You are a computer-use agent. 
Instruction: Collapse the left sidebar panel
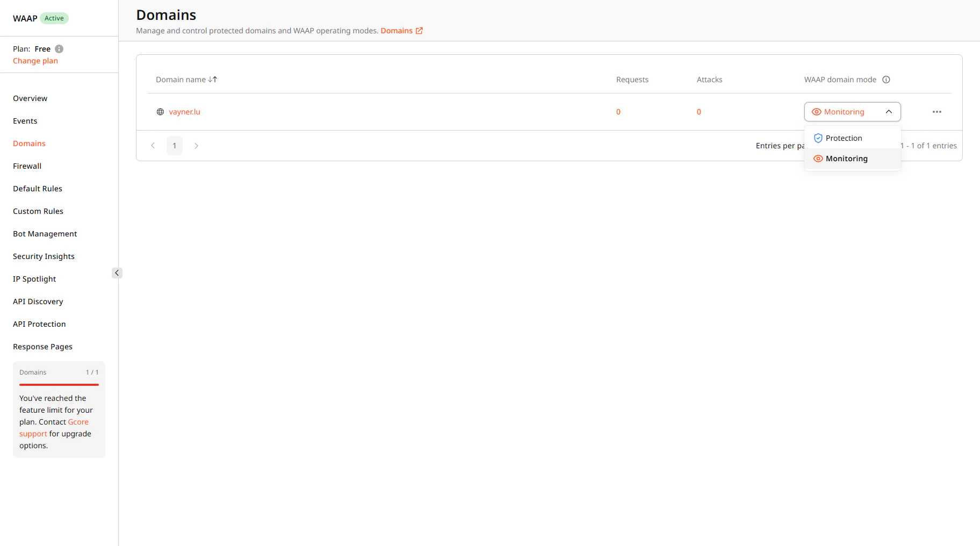[117, 272]
